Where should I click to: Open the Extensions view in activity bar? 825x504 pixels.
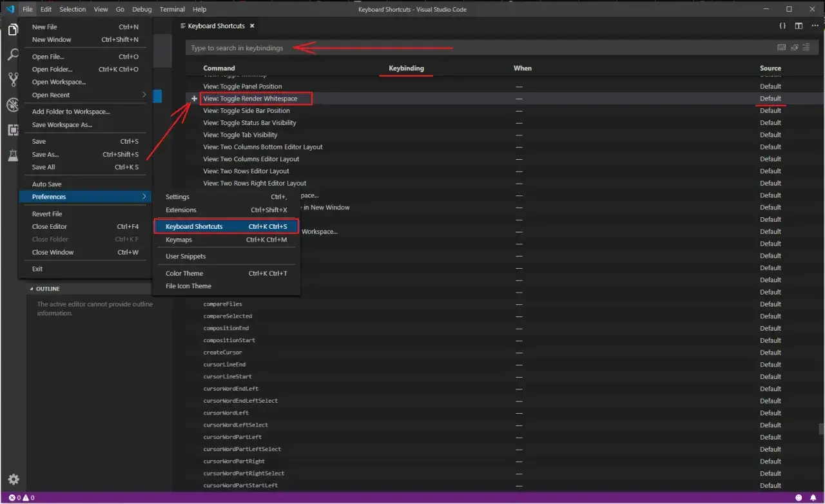pos(13,130)
